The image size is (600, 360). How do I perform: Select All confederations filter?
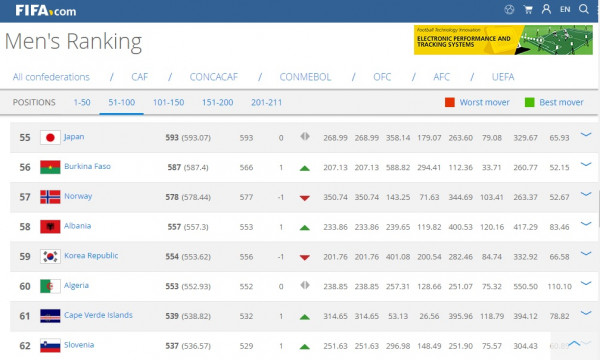[x=51, y=77]
